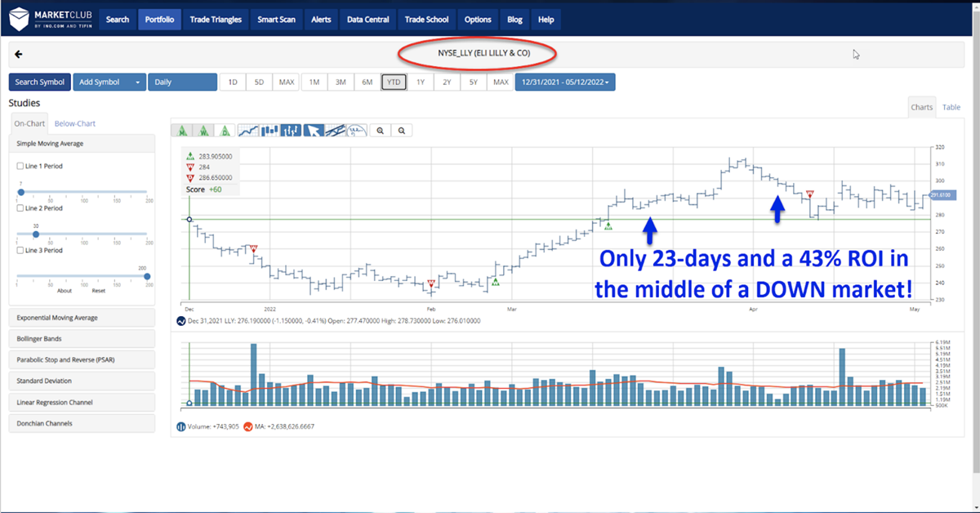Switch chart to line chart style
980x513 pixels.
click(x=249, y=130)
